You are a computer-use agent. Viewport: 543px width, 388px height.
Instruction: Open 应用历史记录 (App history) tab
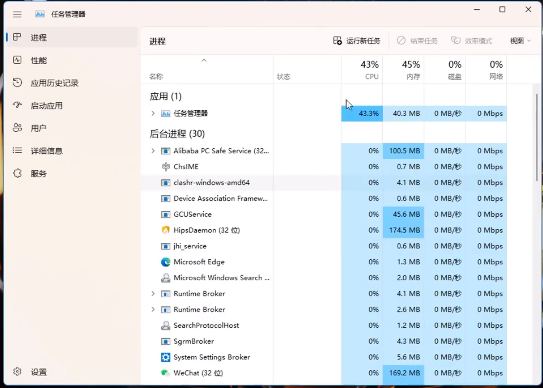[x=72, y=83]
